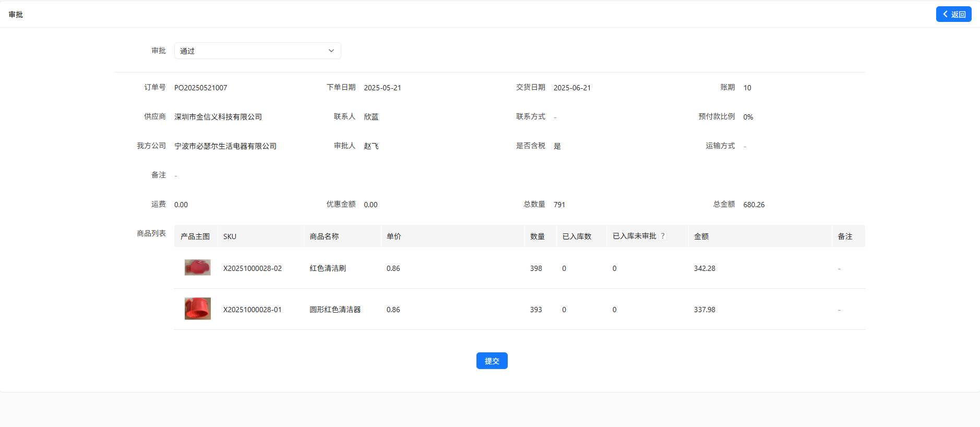This screenshot has width=980, height=427.
Task: Click quantity cell 398
Action: [x=536, y=268]
